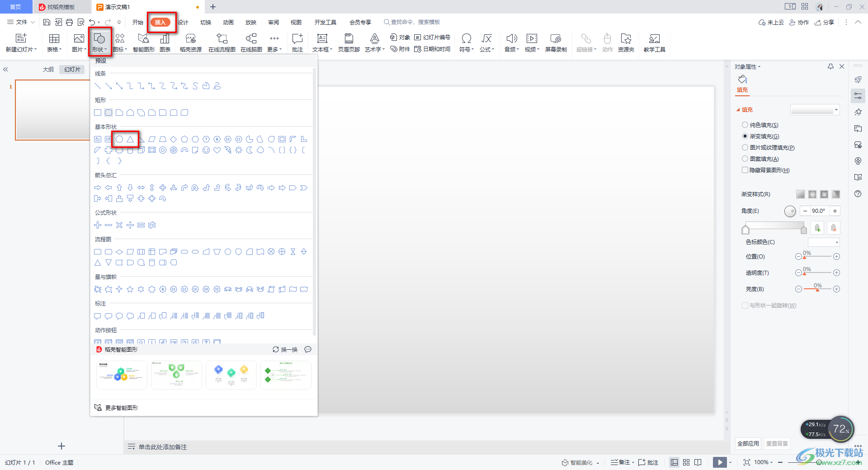Insert audio (音频)
The width and height of the screenshot is (868, 470).
pyautogui.click(x=512, y=42)
